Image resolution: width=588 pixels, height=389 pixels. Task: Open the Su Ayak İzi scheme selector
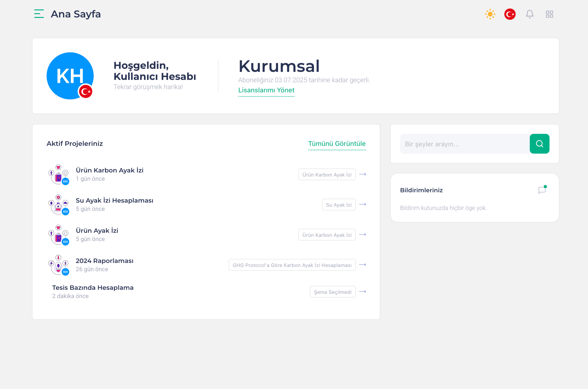(x=339, y=204)
